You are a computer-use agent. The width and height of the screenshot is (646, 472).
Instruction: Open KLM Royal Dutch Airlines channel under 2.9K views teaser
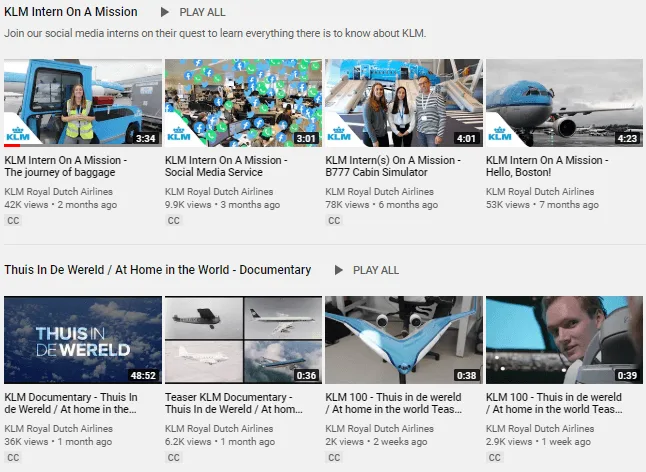(540, 429)
